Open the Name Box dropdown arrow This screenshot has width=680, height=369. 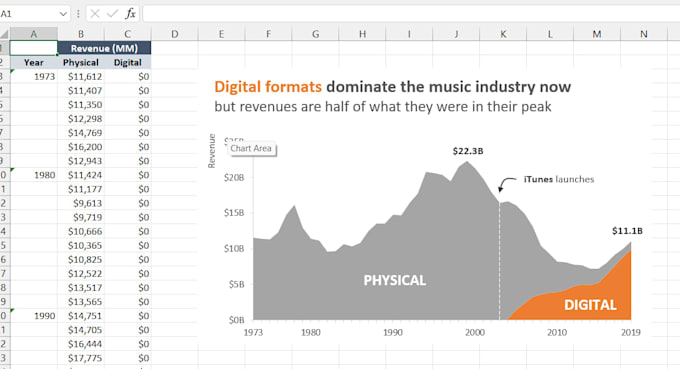click(x=63, y=14)
